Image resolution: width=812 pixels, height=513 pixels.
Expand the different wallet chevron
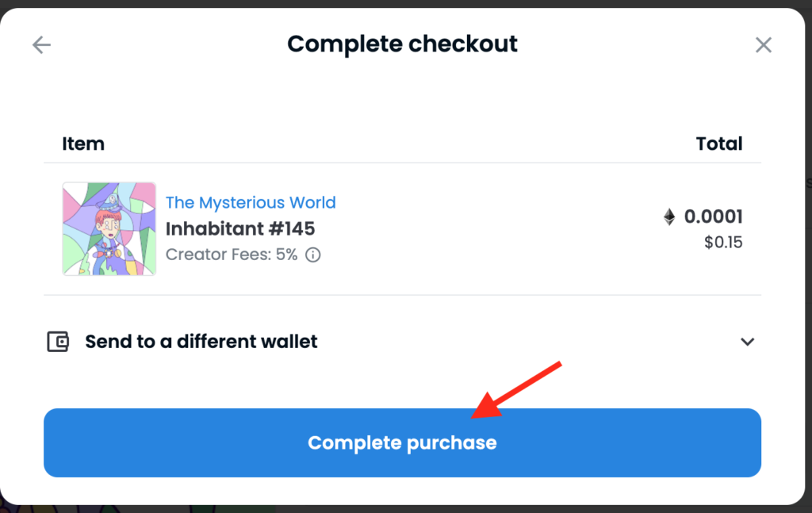point(747,342)
